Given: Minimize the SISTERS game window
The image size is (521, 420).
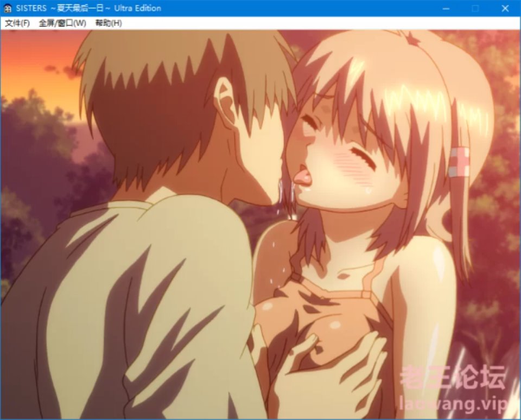Looking at the screenshot, I should (x=446, y=8).
